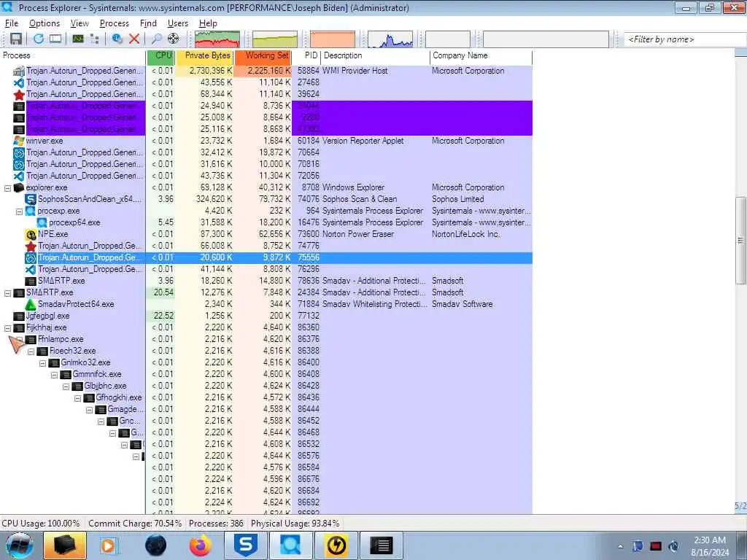Click the winver.exe Windows flag icon

click(18, 141)
